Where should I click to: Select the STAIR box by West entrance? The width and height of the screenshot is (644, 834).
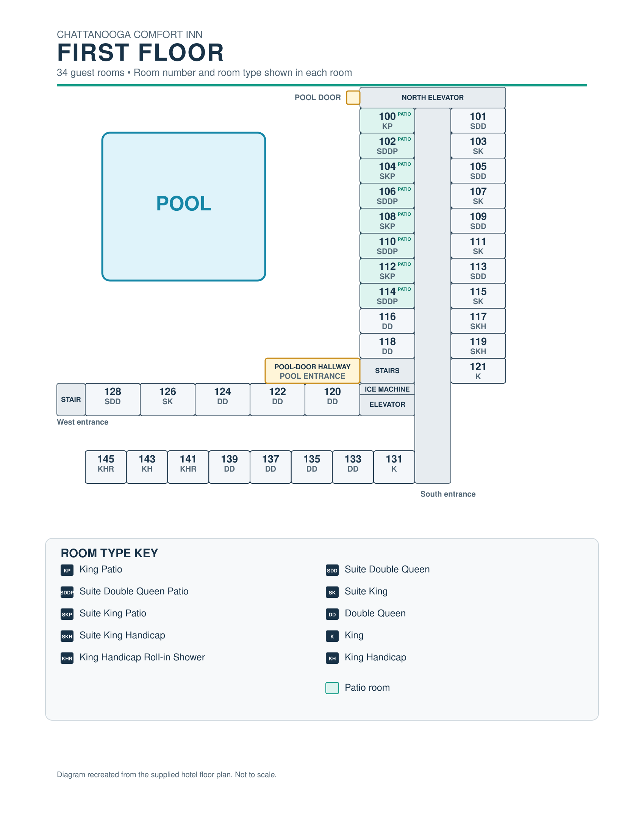pos(71,400)
